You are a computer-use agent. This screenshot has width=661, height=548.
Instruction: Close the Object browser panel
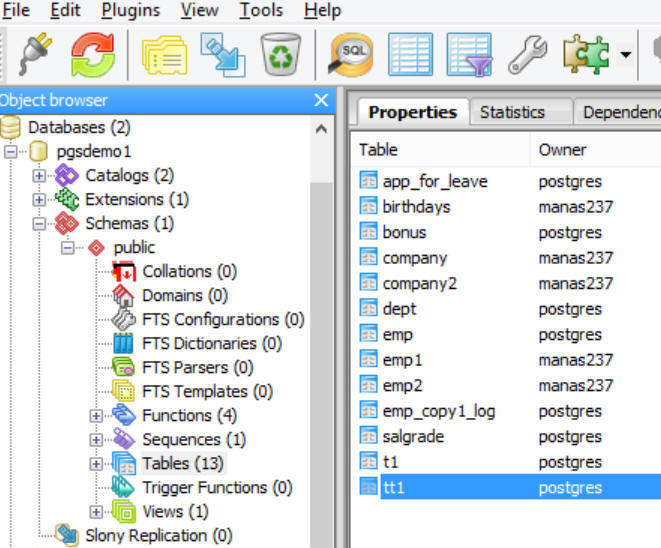click(321, 100)
